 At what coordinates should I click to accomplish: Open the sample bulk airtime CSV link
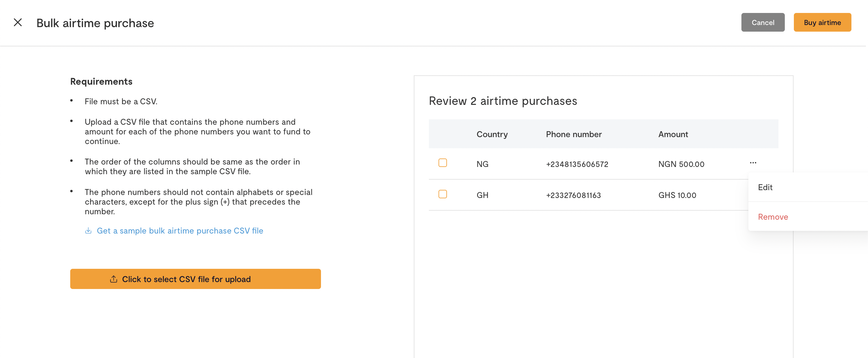click(x=180, y=231)
